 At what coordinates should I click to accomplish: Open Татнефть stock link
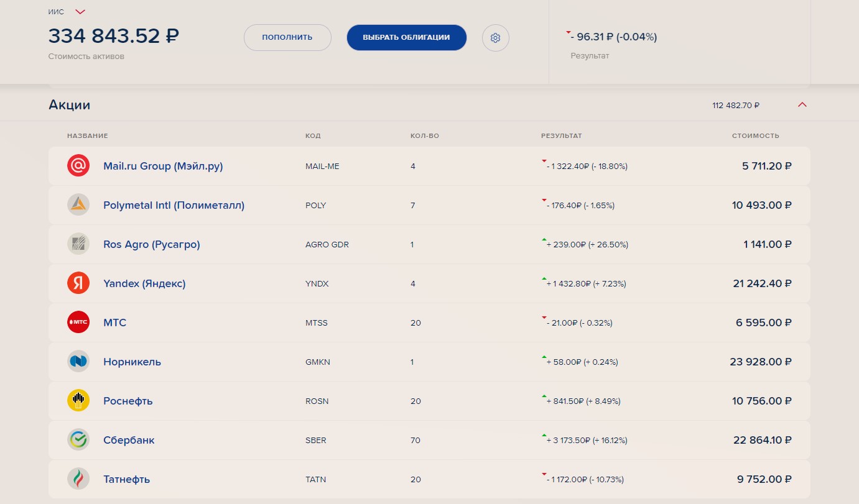coord(126,479)
